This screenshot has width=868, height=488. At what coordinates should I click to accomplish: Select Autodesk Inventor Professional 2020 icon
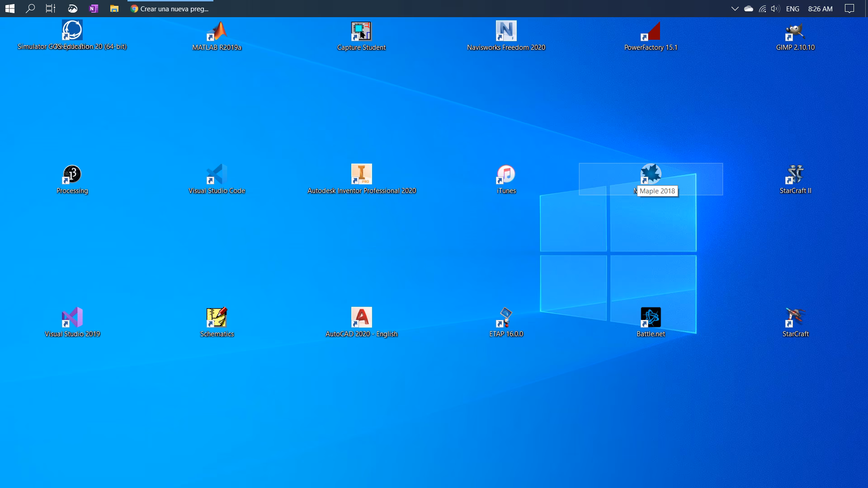coord(362,179)
